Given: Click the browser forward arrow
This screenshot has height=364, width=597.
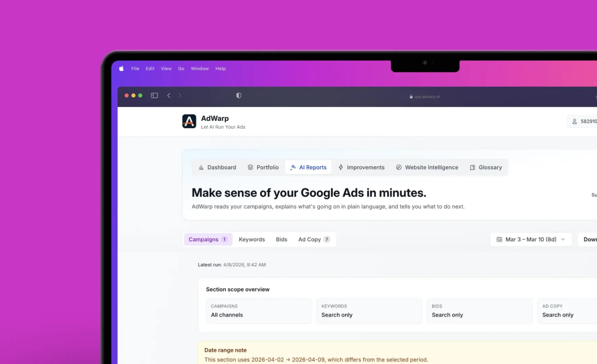Looking at the screenshot, I should (180, 96).
